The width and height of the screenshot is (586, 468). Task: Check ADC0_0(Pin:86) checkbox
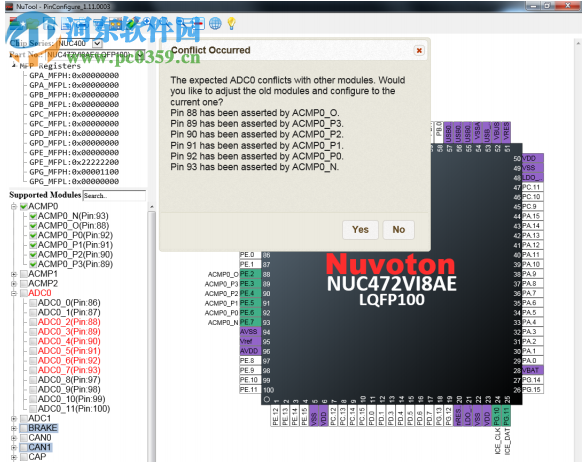[x=33, y=303]
